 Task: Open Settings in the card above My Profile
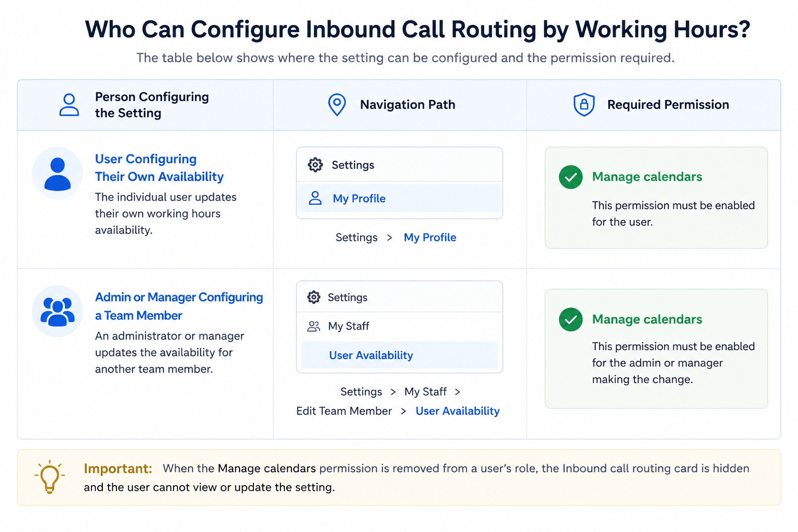[400, 165]
